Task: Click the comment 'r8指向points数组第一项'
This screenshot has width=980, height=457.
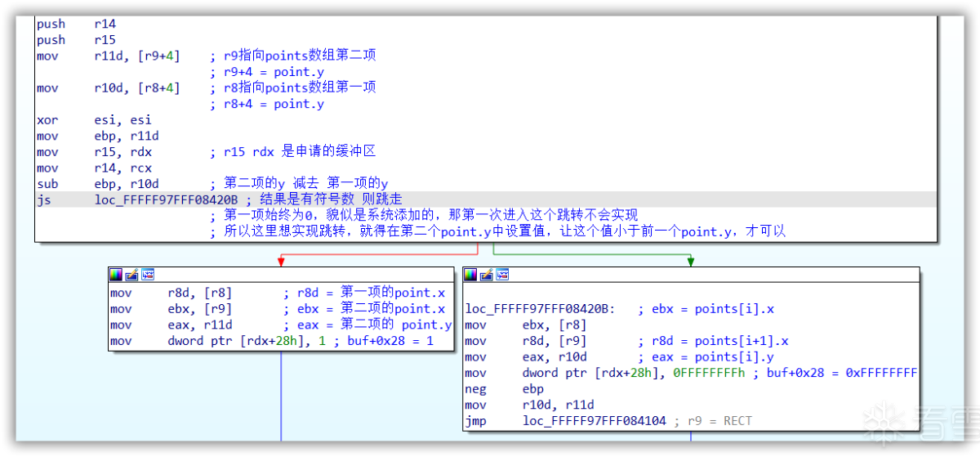Action: pyautogui.click(x=293, y=87)
